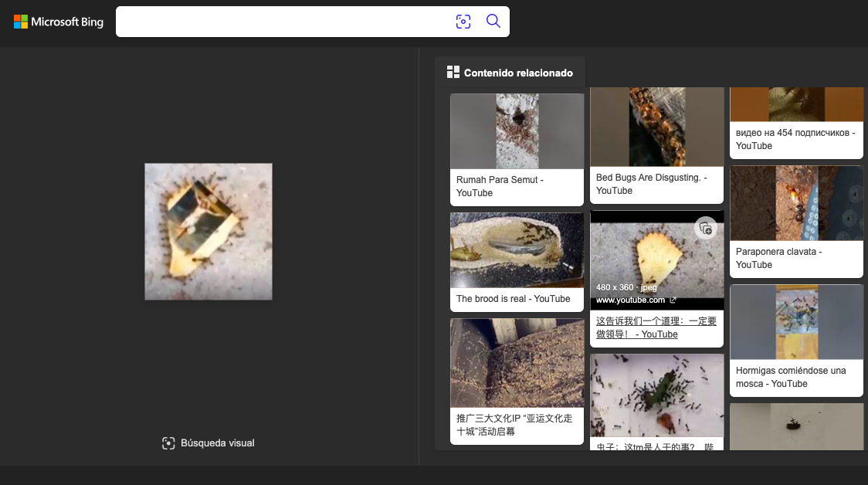Open Rumah Para Semut result thumbnail
The width and height of the screenshot is (868, 485).
517,131
